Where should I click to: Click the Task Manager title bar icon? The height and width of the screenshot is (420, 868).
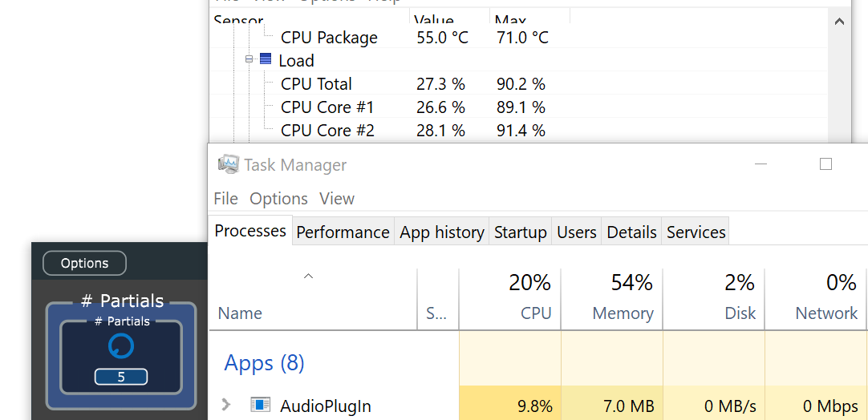[x=229, y=164]
